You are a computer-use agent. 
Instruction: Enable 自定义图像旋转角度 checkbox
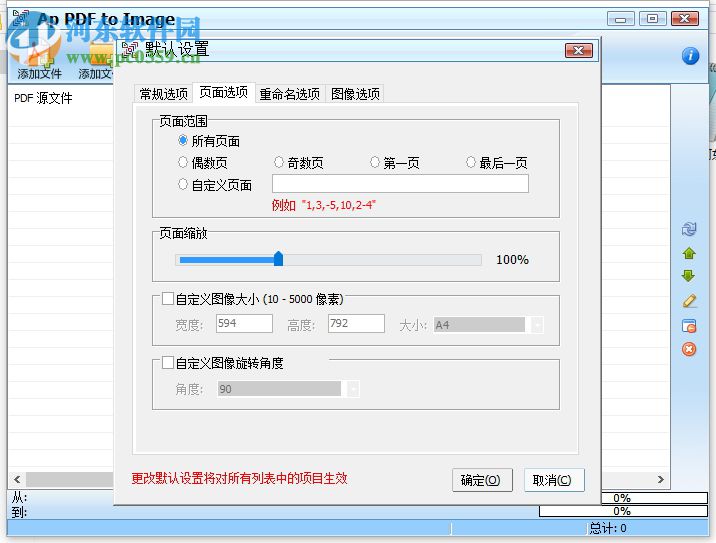pyautogui.click(x=168, y=363)
